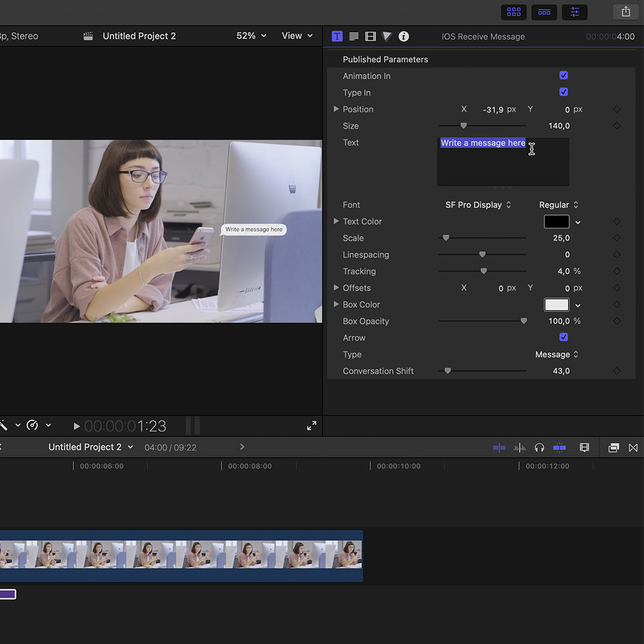Open the SF Pro Display font dropdown
The width and height of the screenshot is (644, 644).
(x=478, y=205)
